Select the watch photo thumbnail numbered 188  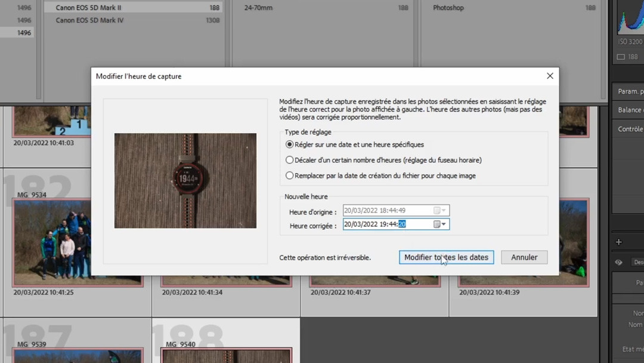[x=227, y=356]
